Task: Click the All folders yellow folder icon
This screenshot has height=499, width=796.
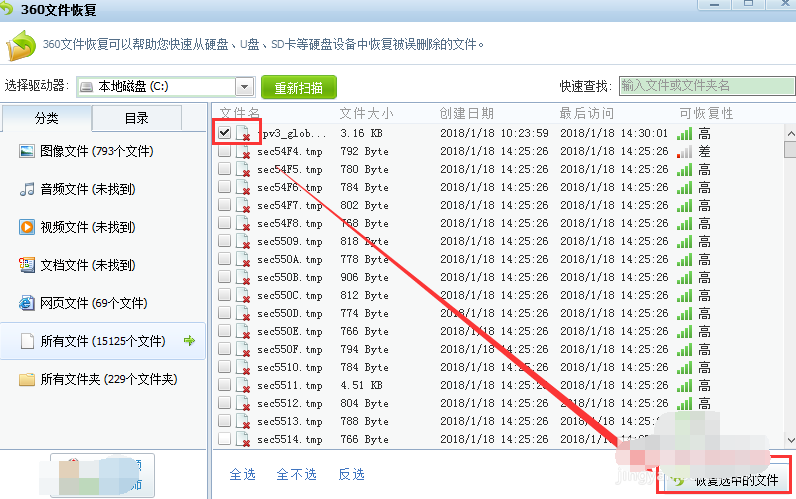Action: pos(26,379)
